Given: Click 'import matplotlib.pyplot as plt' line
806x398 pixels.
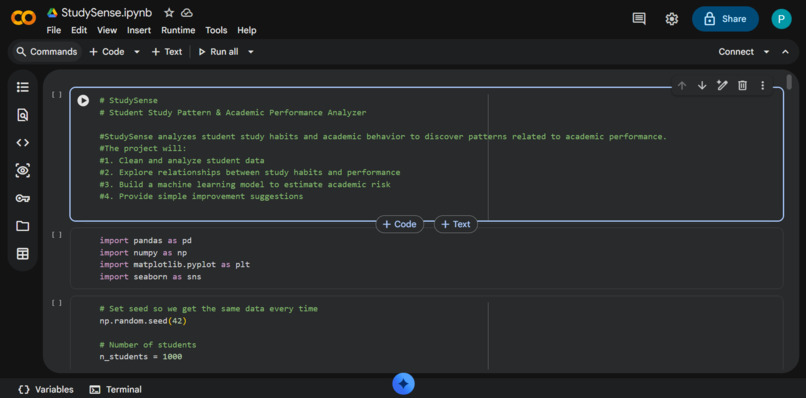Looking at the screenshot, I should tap(175, 264).
